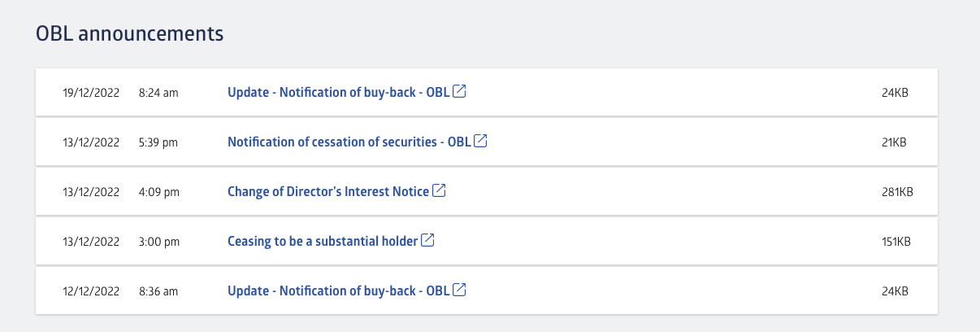Click external-link icon after Change of Director's Interest Notice
Screen dimensions: 980x332
pos(439,190)
